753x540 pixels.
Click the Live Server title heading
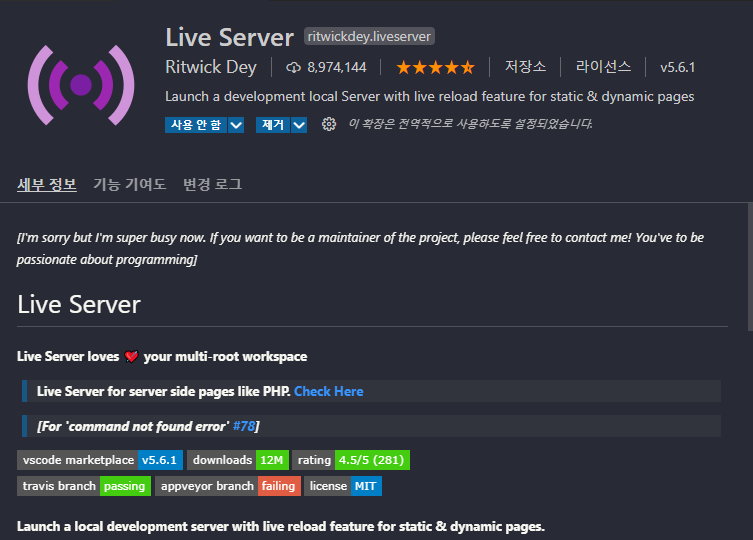pos(230,37)
